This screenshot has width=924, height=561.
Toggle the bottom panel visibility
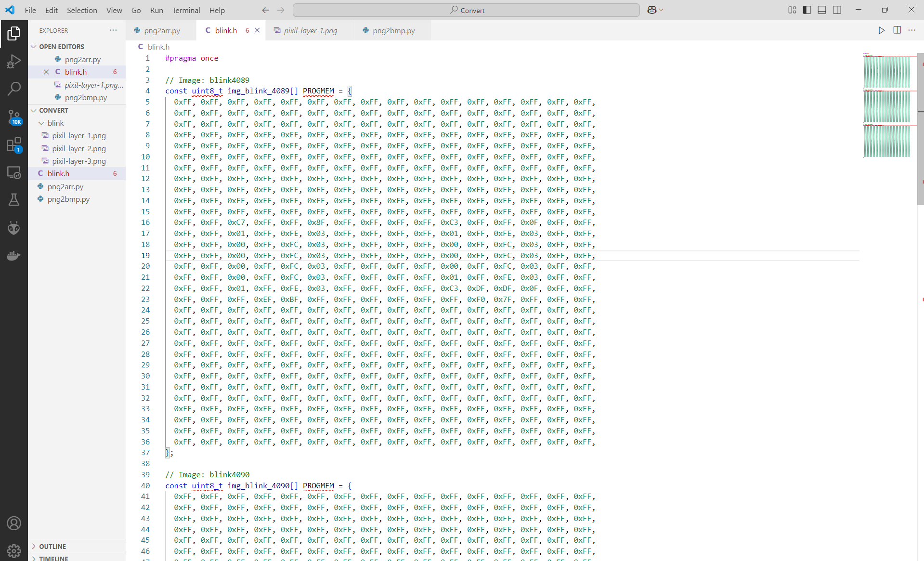822,10
